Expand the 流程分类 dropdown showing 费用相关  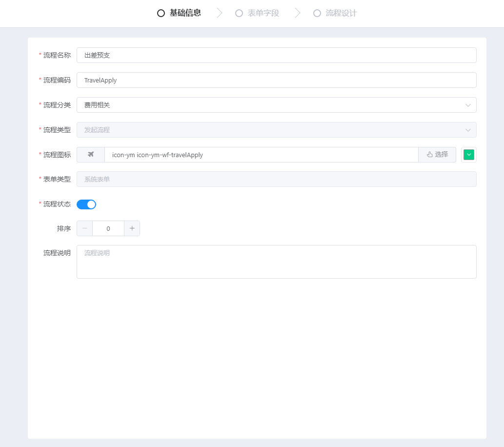point(277,105)
